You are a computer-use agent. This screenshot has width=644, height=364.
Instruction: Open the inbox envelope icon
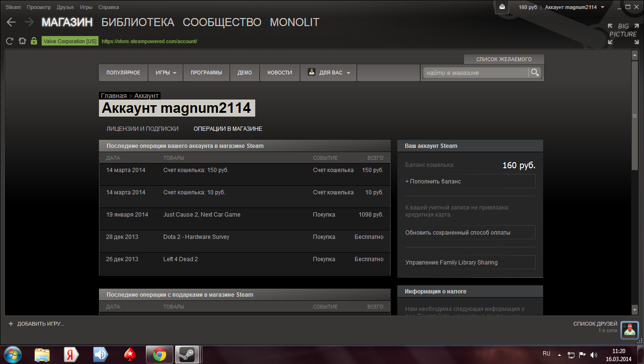coord(502,7)
